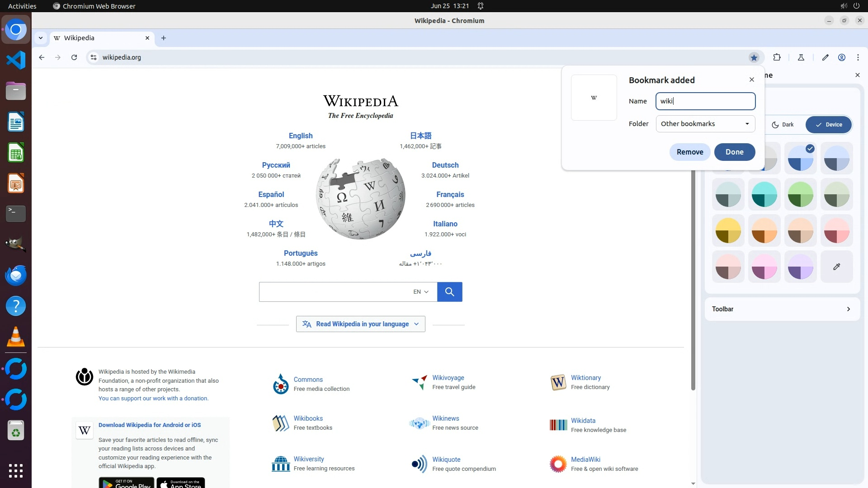Screen dimensions: 868x488
Task: Click the custom color eyedropper icon
Action: (x=836, y=267)
